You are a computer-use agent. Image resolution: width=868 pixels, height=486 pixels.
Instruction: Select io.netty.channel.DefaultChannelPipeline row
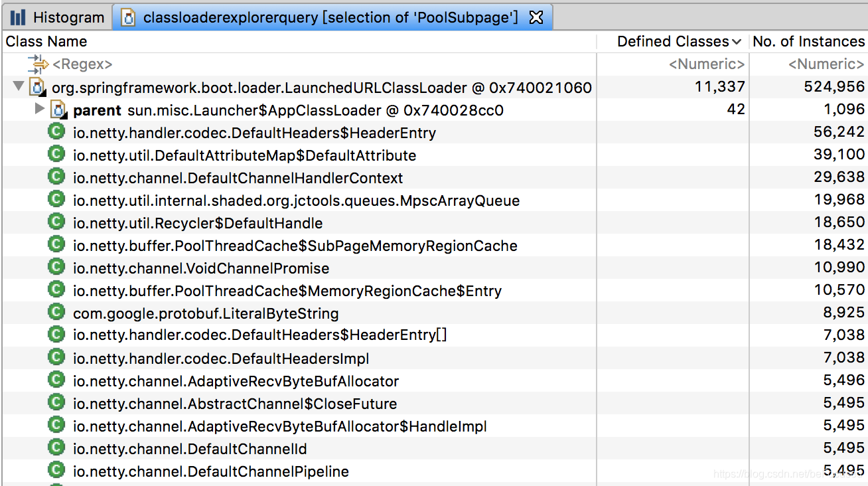tap(434, 471)
